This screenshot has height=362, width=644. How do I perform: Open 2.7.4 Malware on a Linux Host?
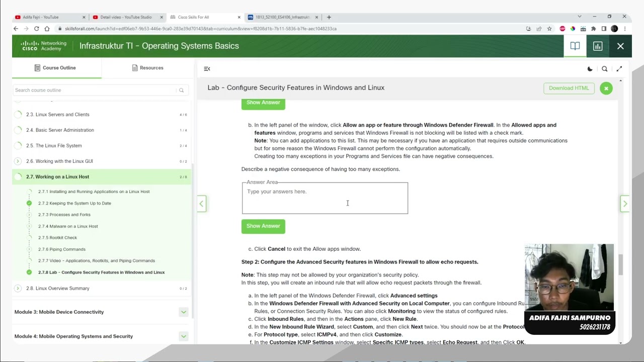pos(68,226)
